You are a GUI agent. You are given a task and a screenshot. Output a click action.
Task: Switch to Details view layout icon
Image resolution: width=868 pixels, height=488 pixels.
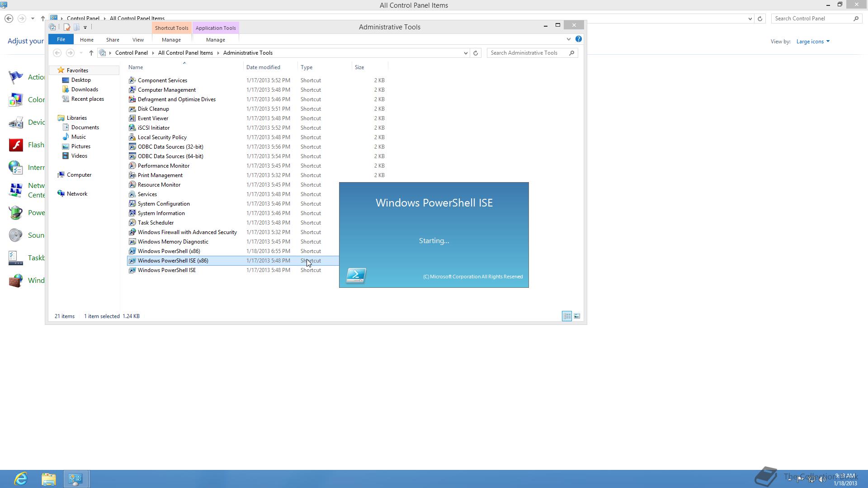tap(567, 316)
